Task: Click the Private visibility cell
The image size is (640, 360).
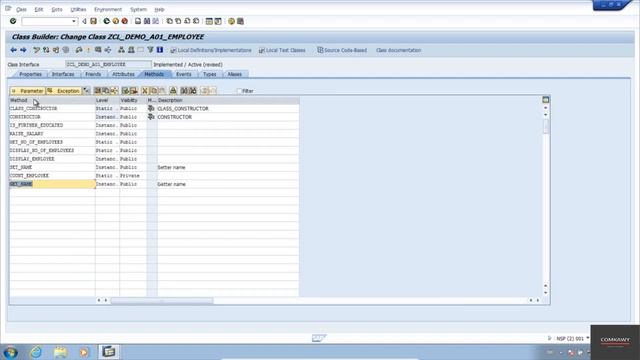Action: pos(133,176)
